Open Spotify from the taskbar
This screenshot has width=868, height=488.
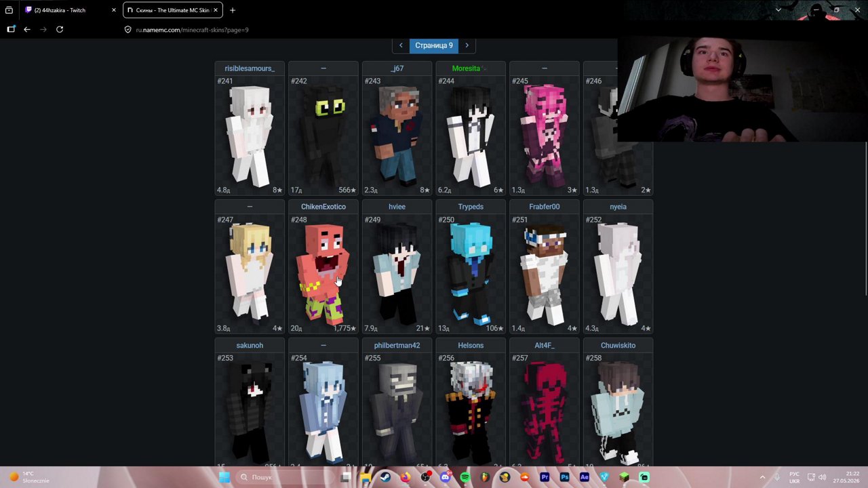click(x=465, y=477)
